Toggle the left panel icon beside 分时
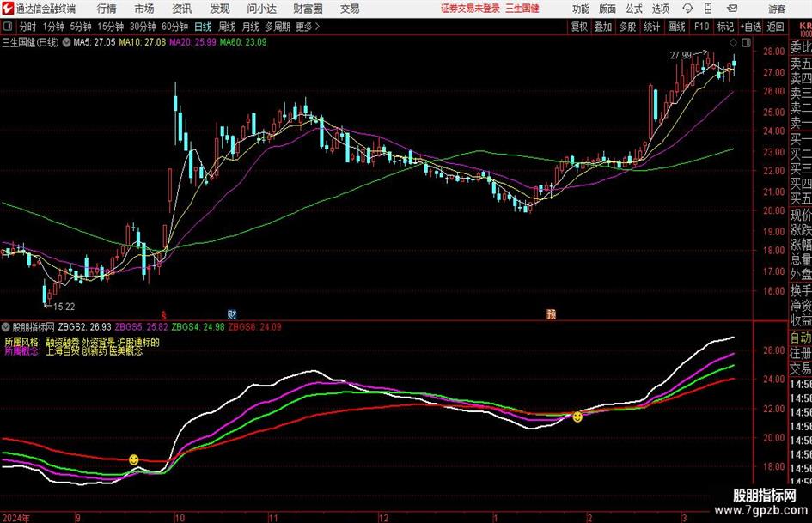812x523 pixels. click(7, 27)
